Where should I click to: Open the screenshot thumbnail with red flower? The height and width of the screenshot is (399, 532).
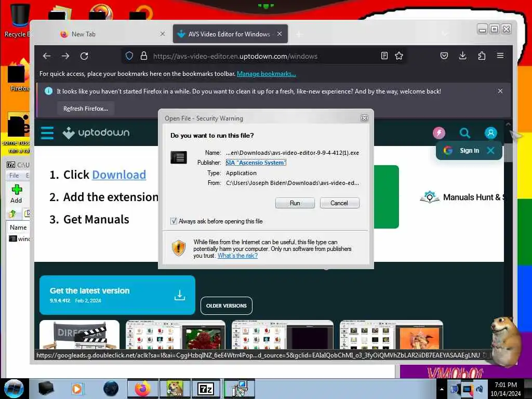176,335
